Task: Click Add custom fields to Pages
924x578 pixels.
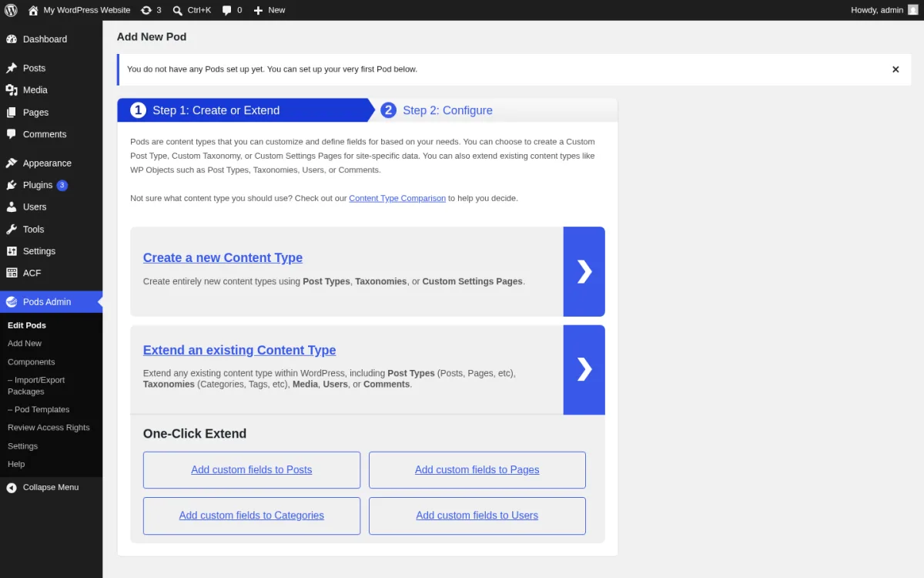Action: pos(477,470)
